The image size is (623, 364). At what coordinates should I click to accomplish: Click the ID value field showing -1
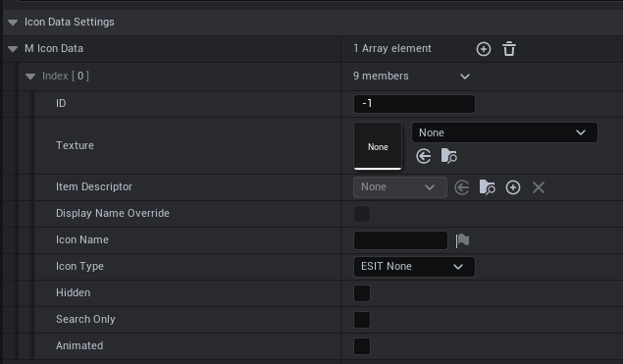click(x=414, y=104)
